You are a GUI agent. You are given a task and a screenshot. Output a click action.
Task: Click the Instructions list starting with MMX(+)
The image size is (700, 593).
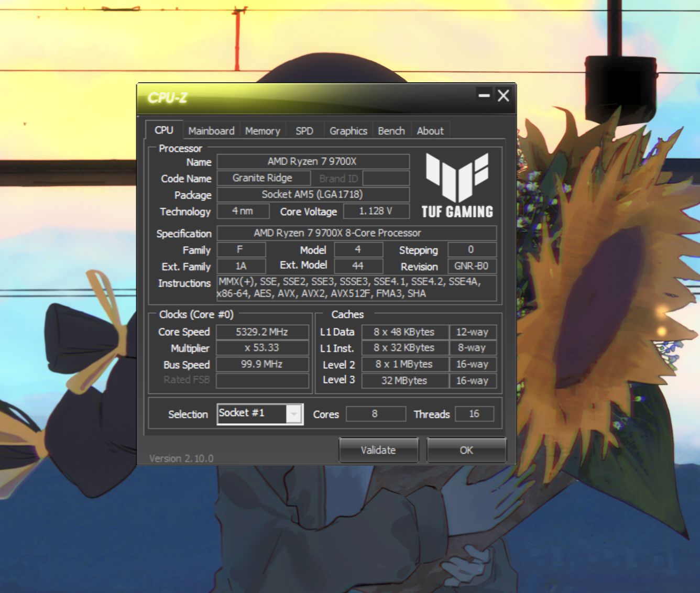(356, 288)
